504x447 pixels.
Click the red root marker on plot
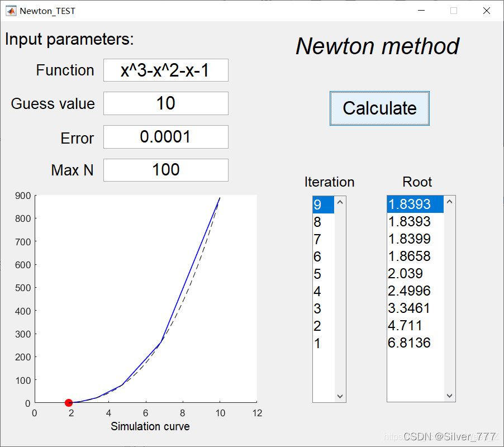pos(69,403)
